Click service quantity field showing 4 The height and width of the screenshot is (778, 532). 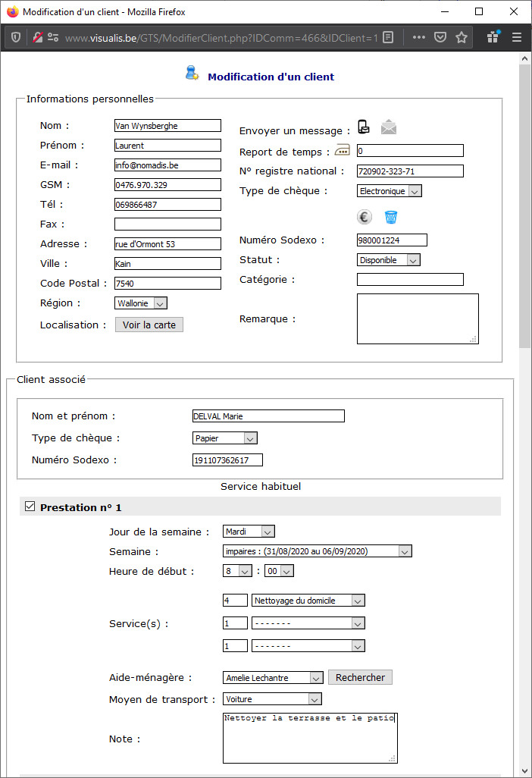235,601
